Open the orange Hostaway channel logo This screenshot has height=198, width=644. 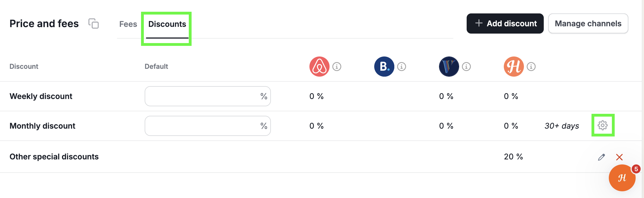(x=514, y=67)
